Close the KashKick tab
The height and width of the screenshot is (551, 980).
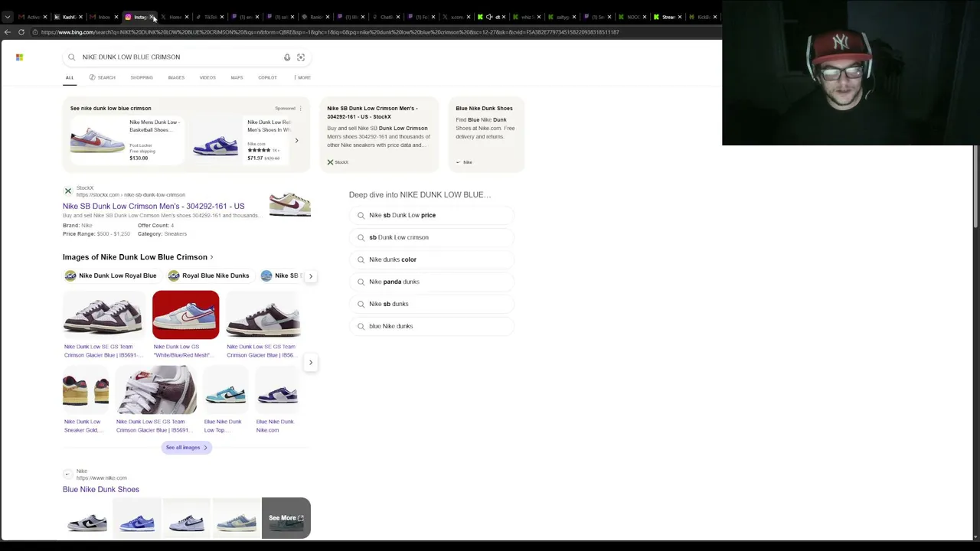tap(80, 17)
